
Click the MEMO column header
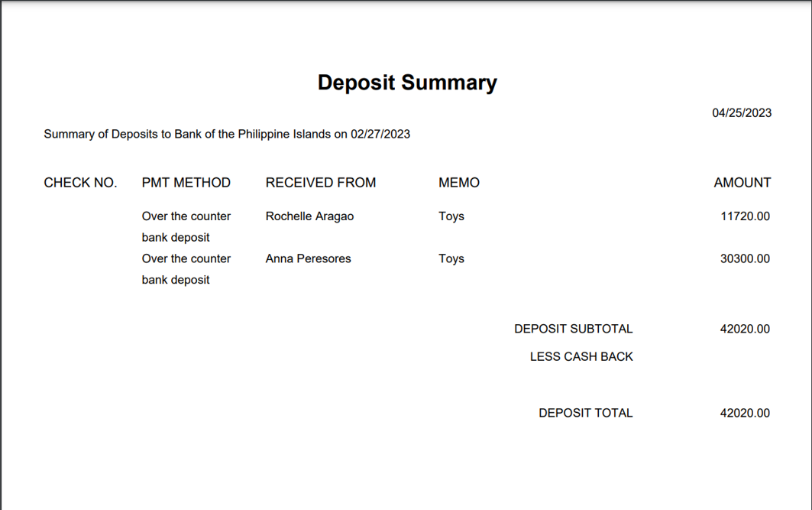pos(459,183)
